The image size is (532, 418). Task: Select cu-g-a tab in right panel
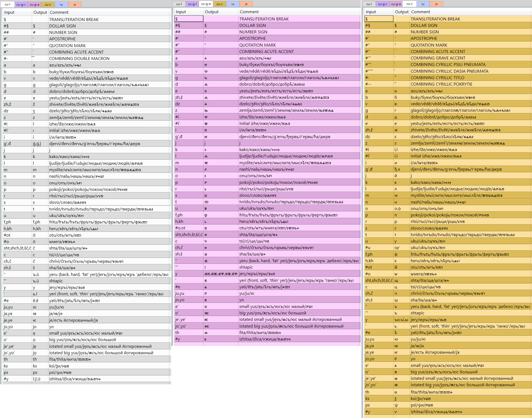tap(396, 4)
